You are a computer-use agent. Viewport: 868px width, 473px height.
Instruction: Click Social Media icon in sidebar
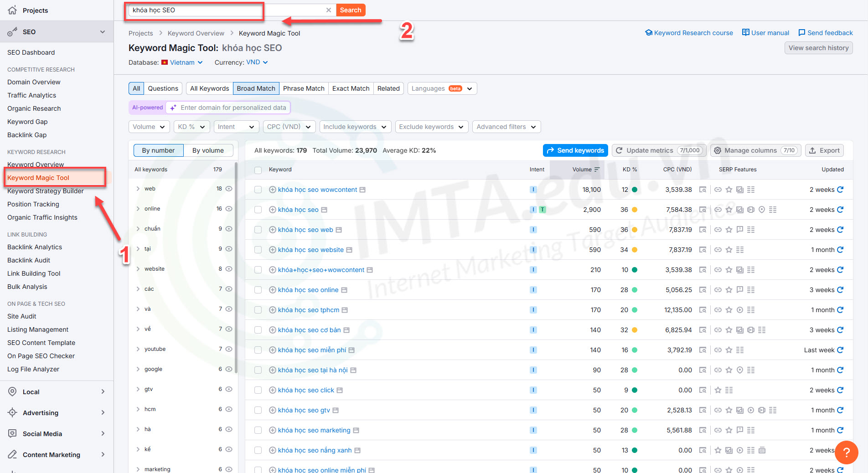[x=13, y=434]
